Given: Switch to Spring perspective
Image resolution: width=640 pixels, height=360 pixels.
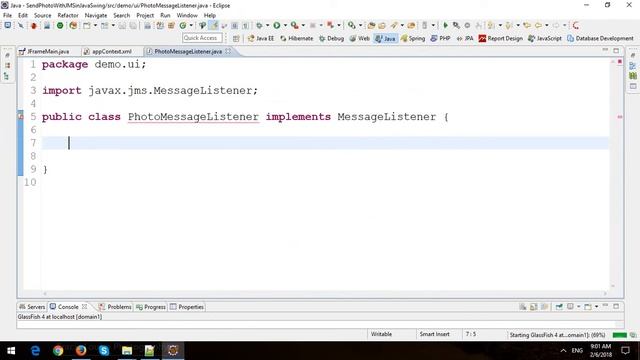Looking at the screenshot, I should point(413,38).
